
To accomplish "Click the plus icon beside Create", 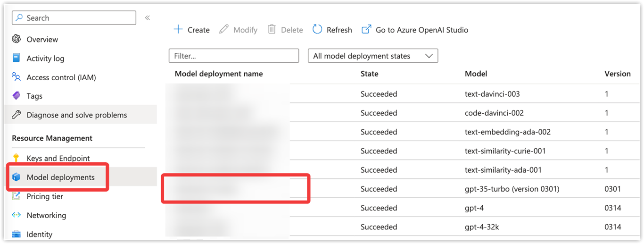I will point(178,29).
